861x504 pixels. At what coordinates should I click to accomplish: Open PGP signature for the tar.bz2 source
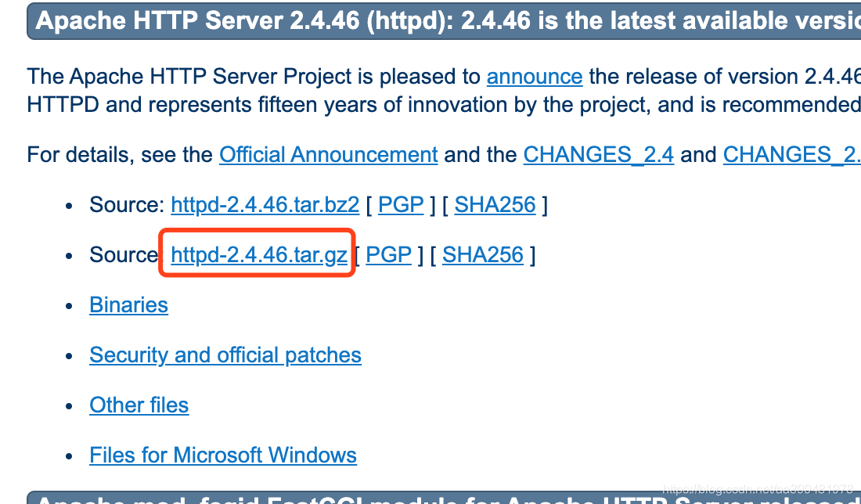(x=401, y=205)
